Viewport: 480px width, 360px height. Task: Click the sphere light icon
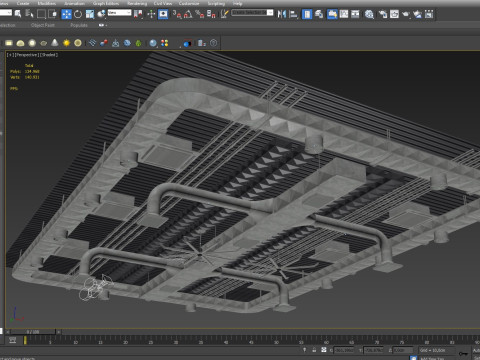pos(32,43)
